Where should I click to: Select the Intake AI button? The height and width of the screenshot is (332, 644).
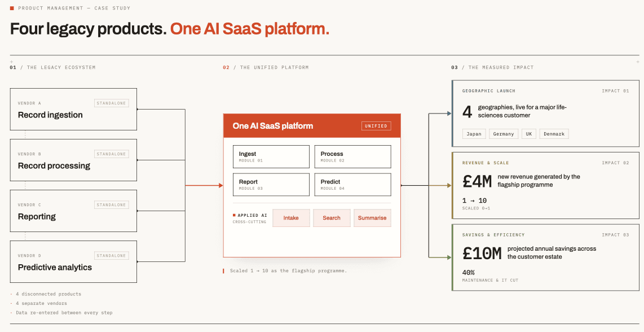[x=291, y=218]
